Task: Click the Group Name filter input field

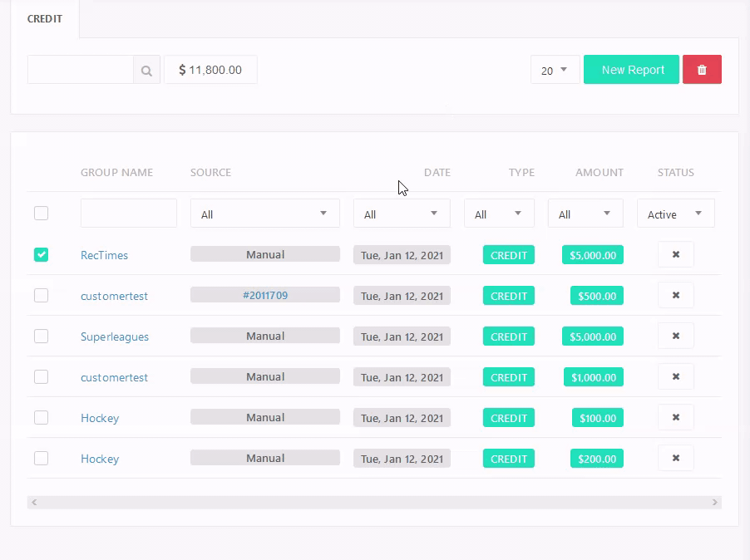Action: point(129,214)
